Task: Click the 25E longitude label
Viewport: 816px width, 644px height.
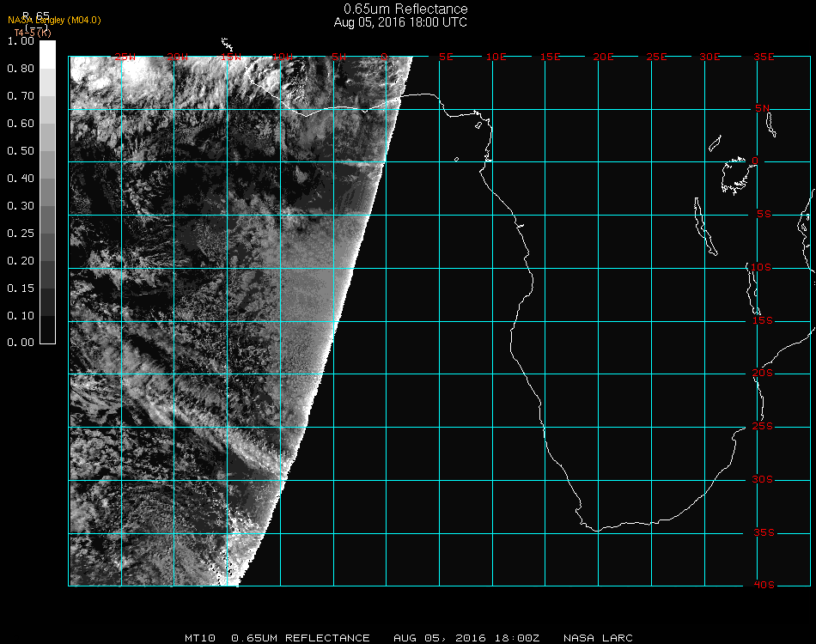Action: (x=656, y=57)
